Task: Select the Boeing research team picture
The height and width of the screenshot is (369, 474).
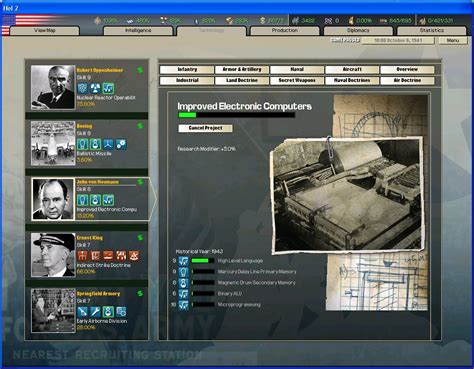Action: [53, 143]
